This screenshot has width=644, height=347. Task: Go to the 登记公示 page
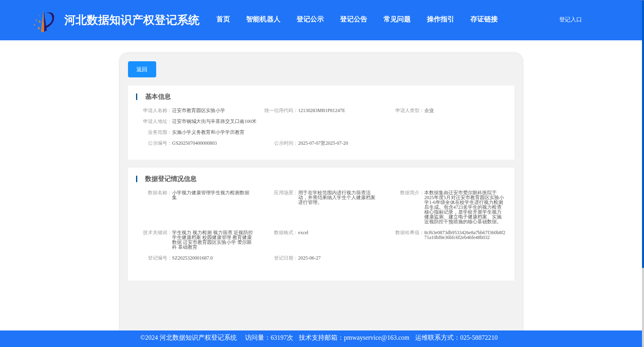(x=310, y=19)
